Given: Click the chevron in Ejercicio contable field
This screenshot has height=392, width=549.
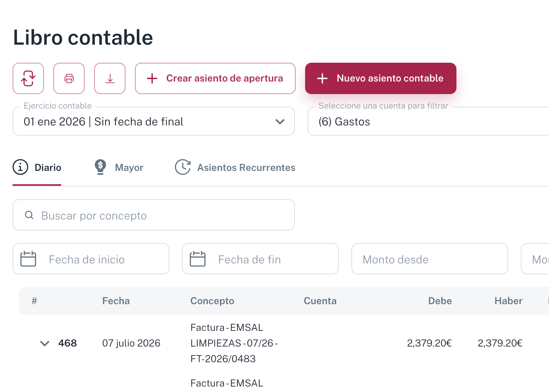Looking at the screenshot, I should coord(280,122).
